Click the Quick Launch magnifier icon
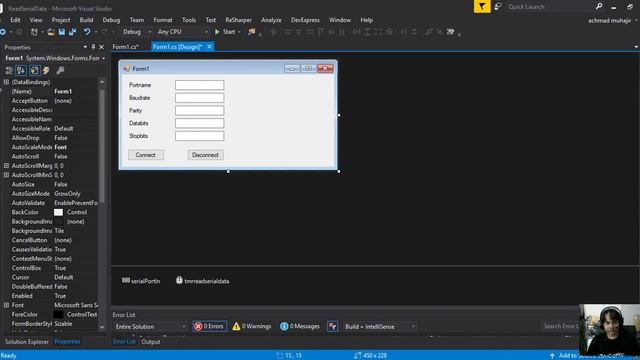The image size is (640, 360). [599, 7]
